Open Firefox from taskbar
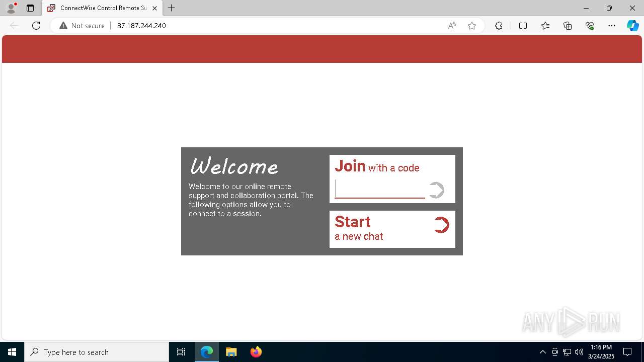This screenshot has width=644, height=362. (256, 352)
